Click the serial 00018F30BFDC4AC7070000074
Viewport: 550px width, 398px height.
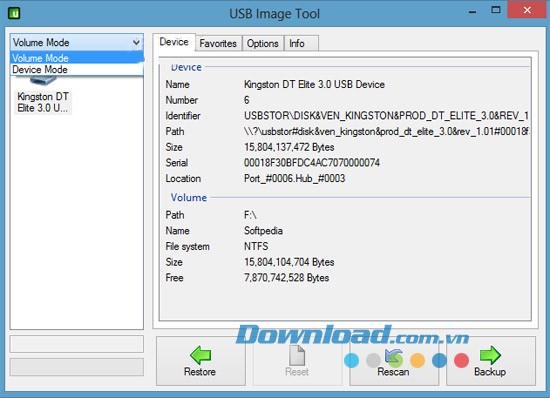click(x=312, y=163)
